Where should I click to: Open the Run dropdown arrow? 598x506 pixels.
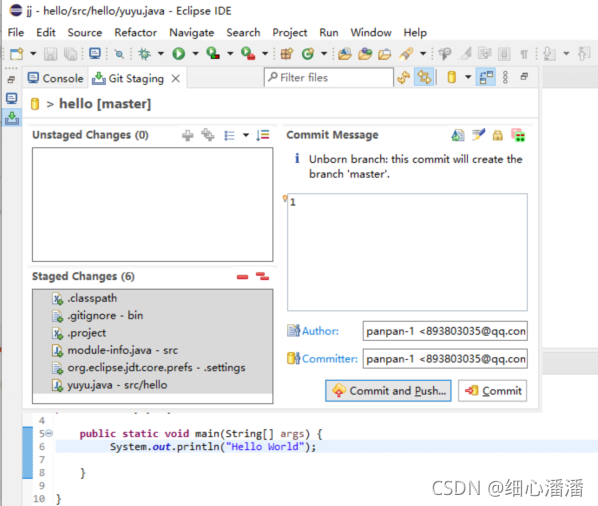(x=195, y=54)
